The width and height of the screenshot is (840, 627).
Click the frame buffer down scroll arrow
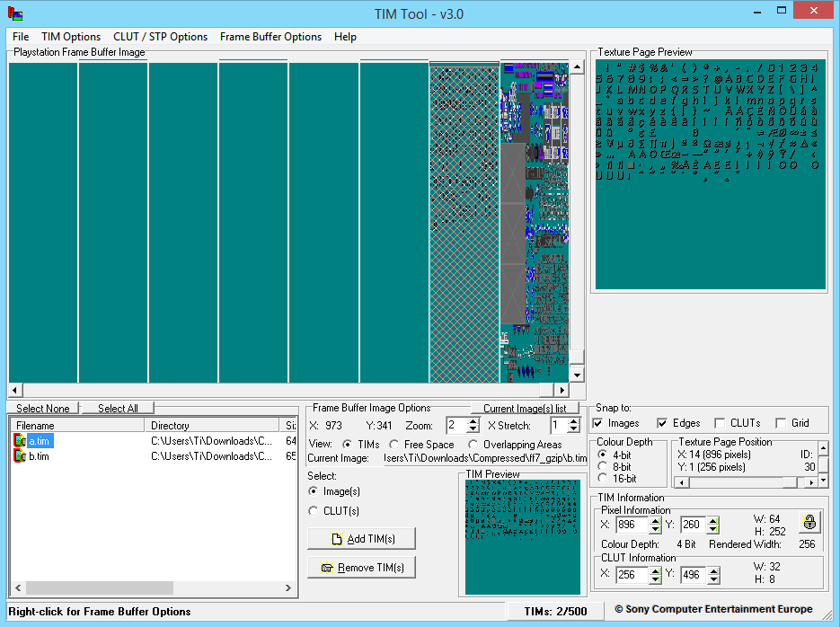click(x=577, y=375)
